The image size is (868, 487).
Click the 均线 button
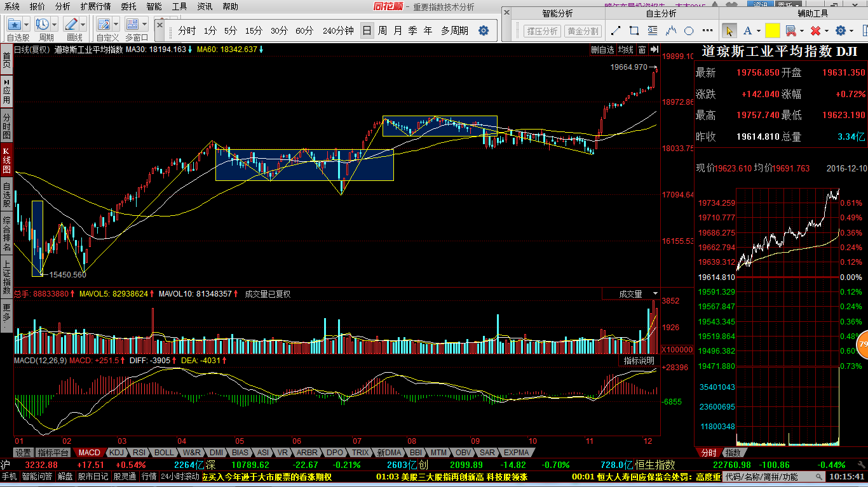[626, 50]
